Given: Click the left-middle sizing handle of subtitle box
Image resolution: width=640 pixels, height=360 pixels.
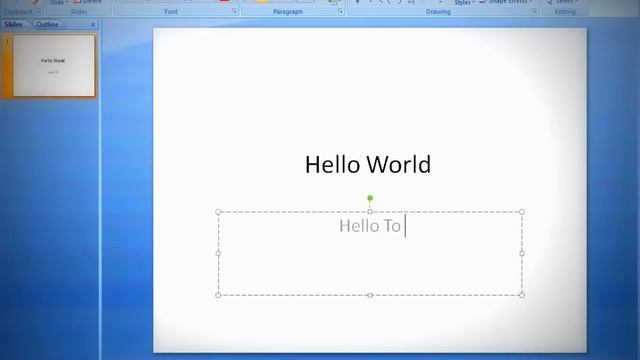Looking at the screenshot, I should pyautogui.click(x=218, y=253).
